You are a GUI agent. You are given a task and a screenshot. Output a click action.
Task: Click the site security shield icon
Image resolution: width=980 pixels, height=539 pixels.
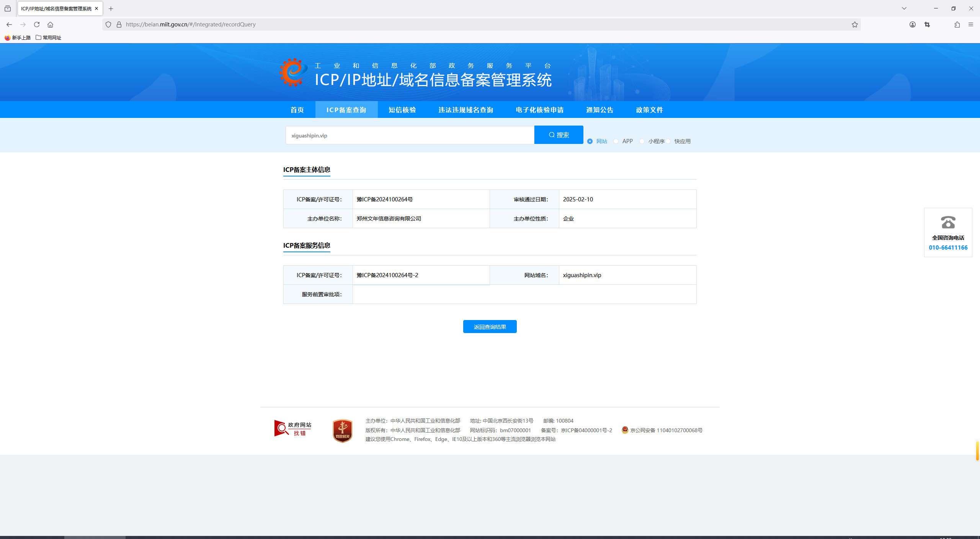coord(108,24)
